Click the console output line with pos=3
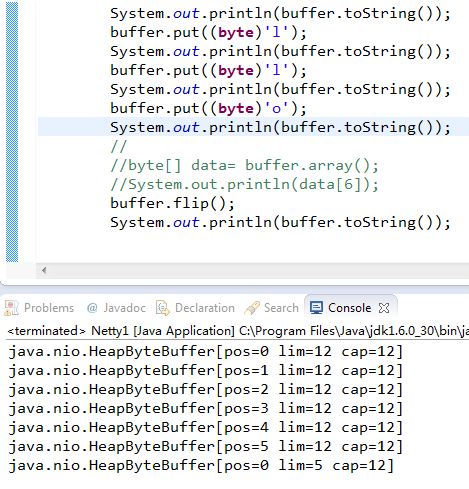 coord(205,408)
